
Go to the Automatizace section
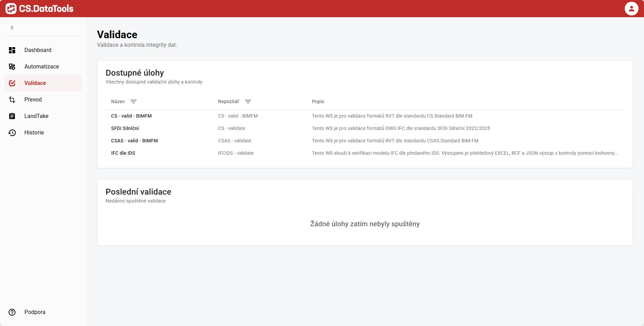coord(43,67)
